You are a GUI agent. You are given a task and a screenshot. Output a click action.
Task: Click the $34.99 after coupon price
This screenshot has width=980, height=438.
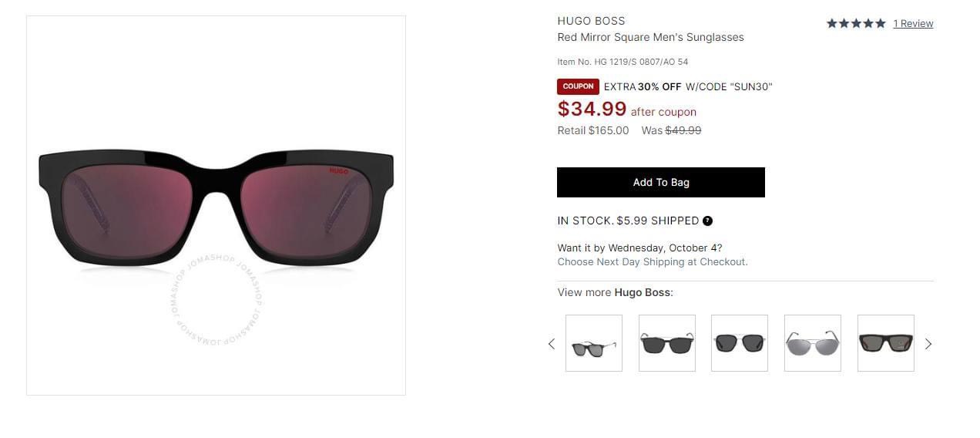[x=592, y=109]
